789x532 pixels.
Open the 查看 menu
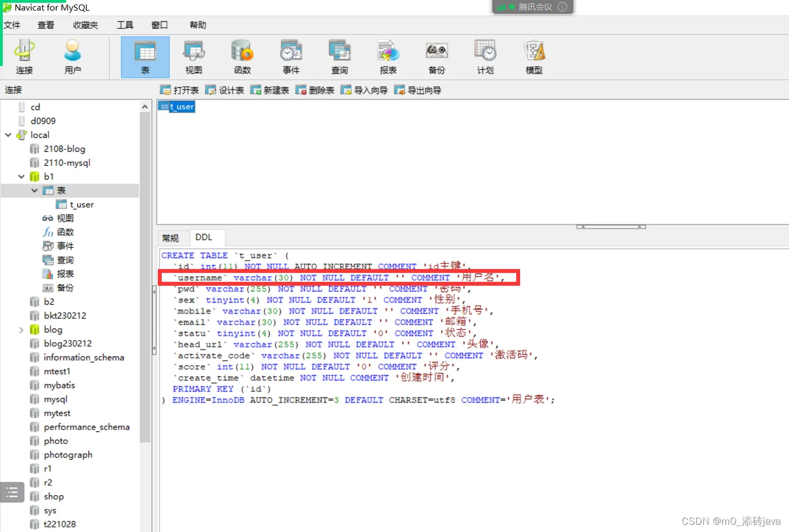point(46,25)
